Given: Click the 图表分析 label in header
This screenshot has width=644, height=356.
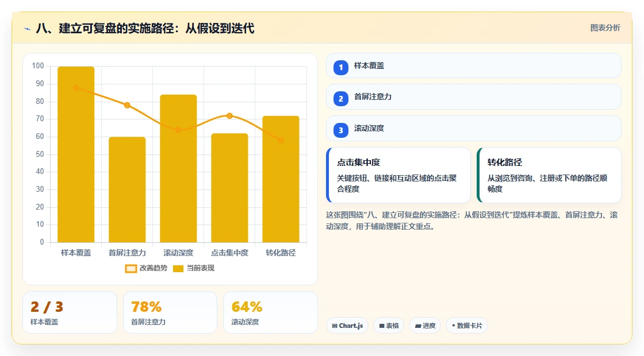Looking at the screenshot, I should [x=605, y=28].
